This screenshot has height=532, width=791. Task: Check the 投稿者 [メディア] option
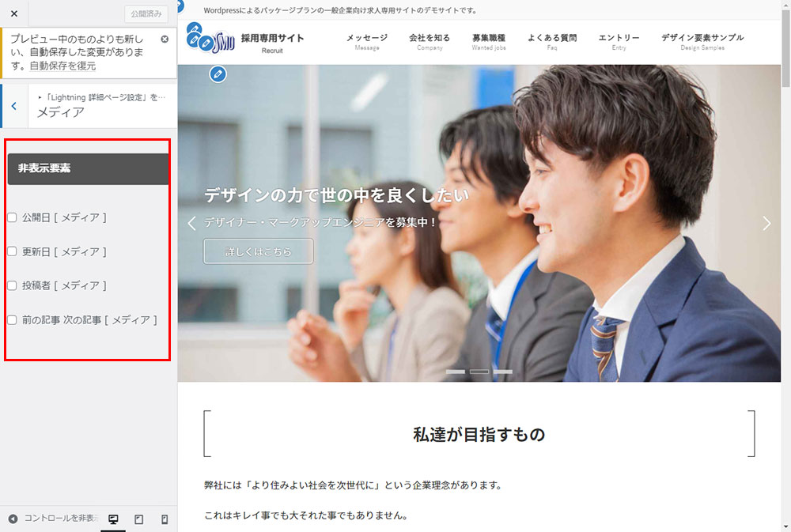[12, 285]
